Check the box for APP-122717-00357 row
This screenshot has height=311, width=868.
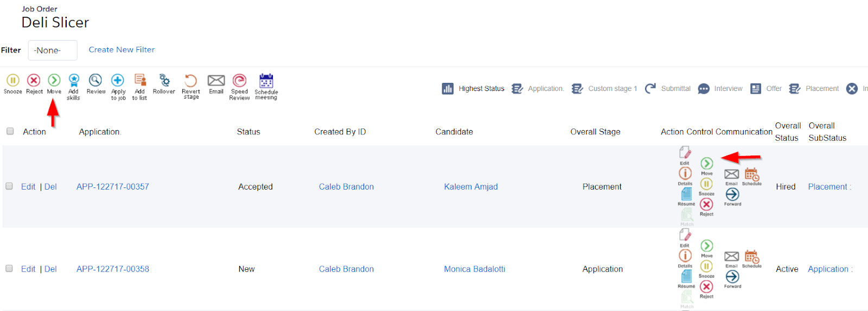click(9, 186)
